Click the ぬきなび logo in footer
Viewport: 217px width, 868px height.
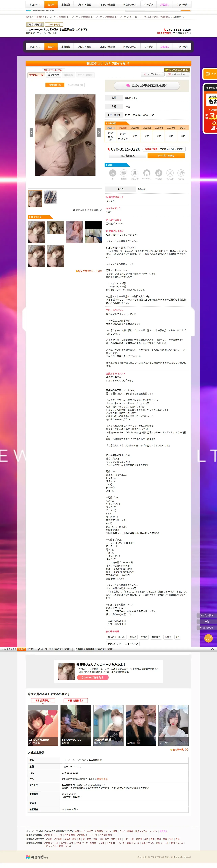37,857
